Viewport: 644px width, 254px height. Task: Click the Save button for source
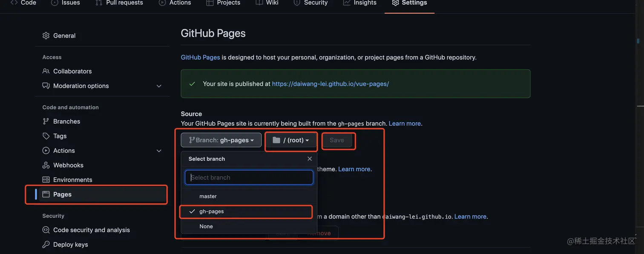337,140
